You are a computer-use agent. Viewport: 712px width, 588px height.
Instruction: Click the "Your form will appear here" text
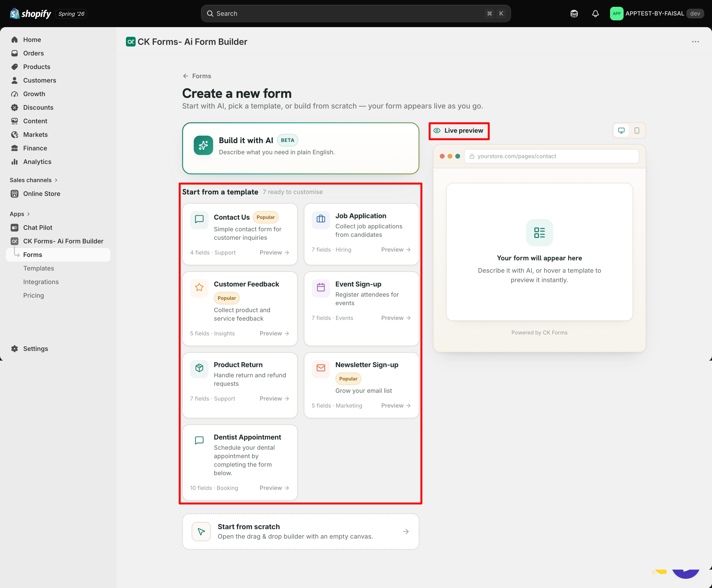click(539, 258)
